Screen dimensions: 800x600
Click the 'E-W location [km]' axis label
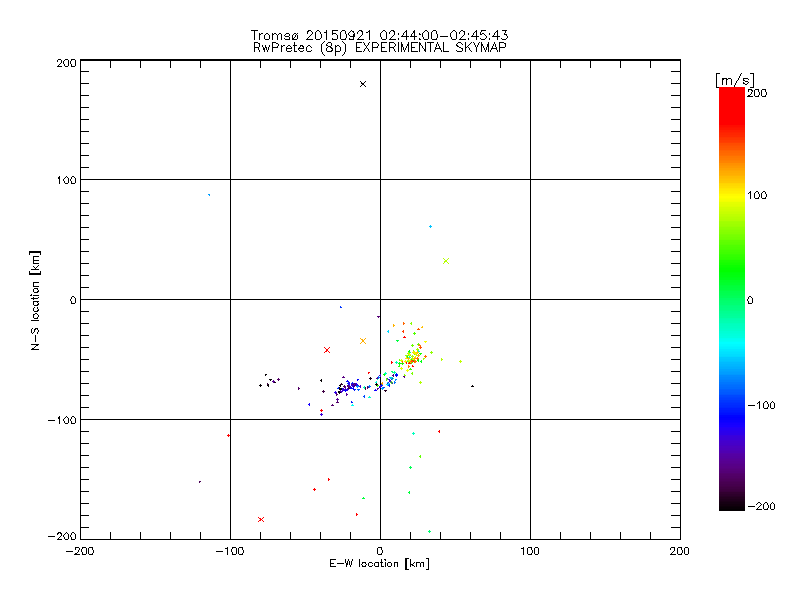pyautogui.click(x=379, y=564)
